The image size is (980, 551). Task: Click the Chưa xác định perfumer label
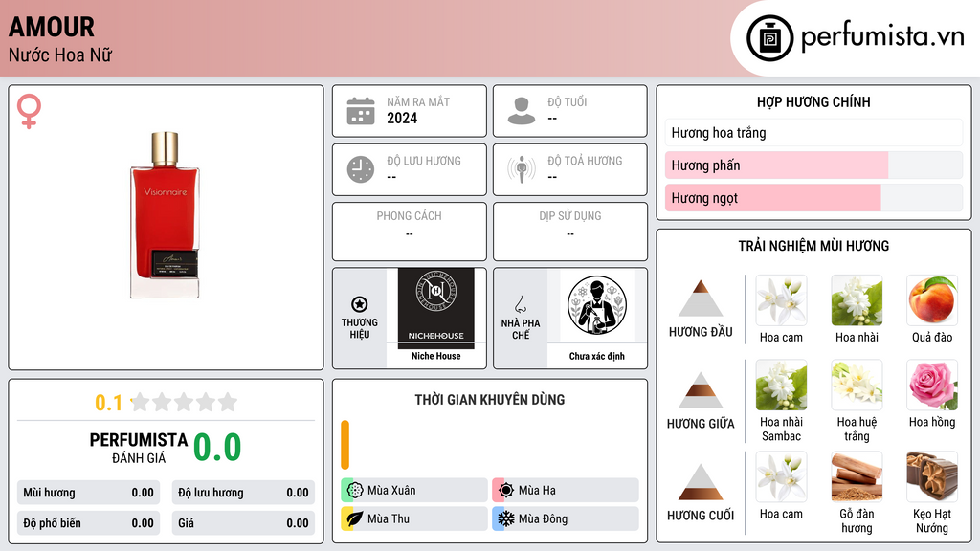click(597, 356)
